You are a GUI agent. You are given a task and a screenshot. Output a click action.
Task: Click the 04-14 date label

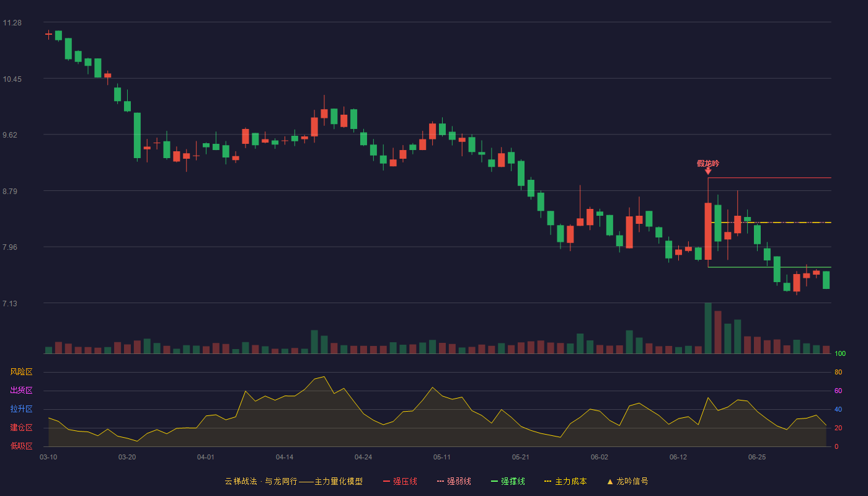coord(285,457)
